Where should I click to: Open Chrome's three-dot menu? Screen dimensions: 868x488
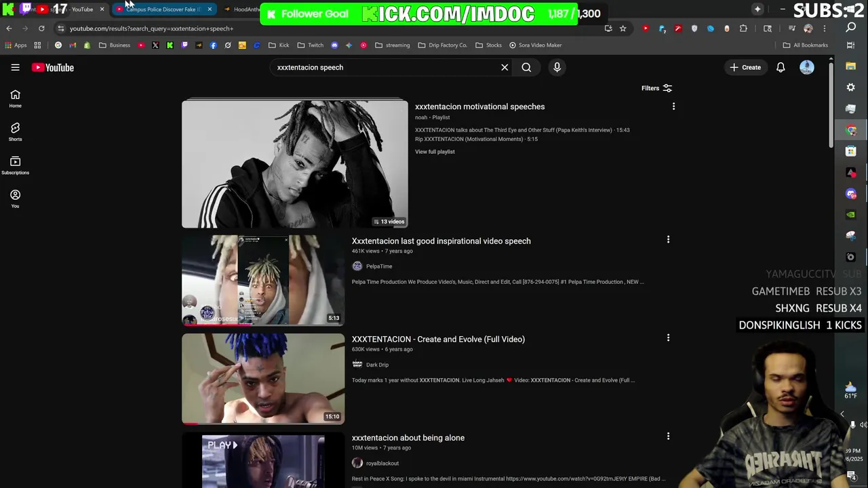point(825,28)
